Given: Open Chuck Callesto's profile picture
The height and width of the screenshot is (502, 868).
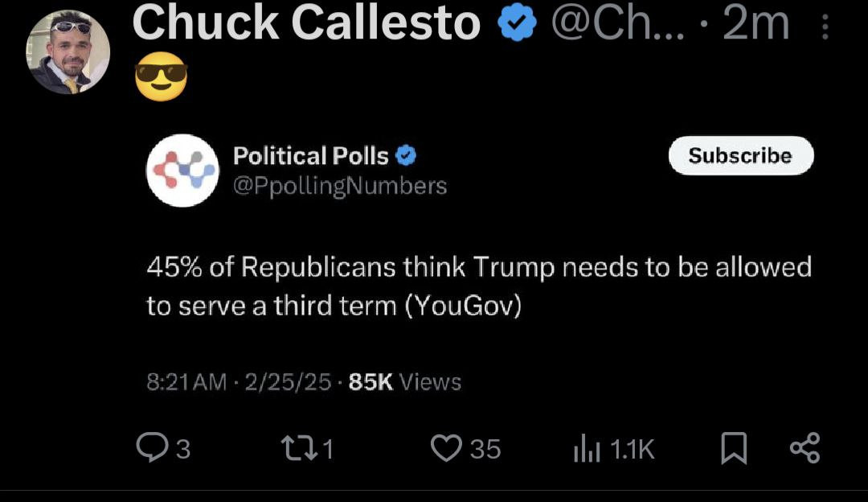Looking at the screenshot, I should pyautogui.click(x=68, y=53).
